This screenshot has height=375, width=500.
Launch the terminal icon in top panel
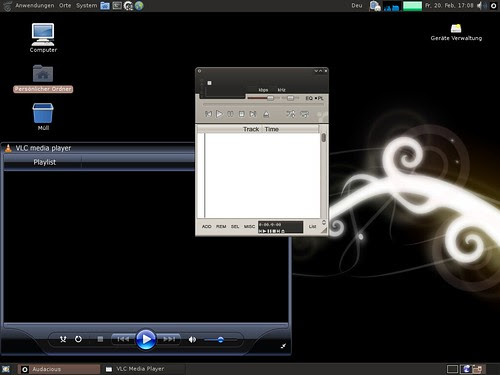(x=117, y=6)
